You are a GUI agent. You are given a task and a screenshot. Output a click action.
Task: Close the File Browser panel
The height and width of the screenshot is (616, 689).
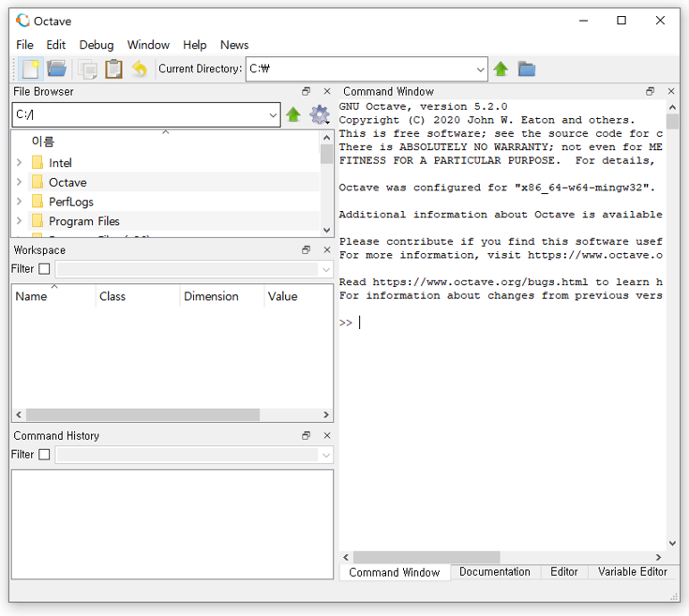pos(327,91)
